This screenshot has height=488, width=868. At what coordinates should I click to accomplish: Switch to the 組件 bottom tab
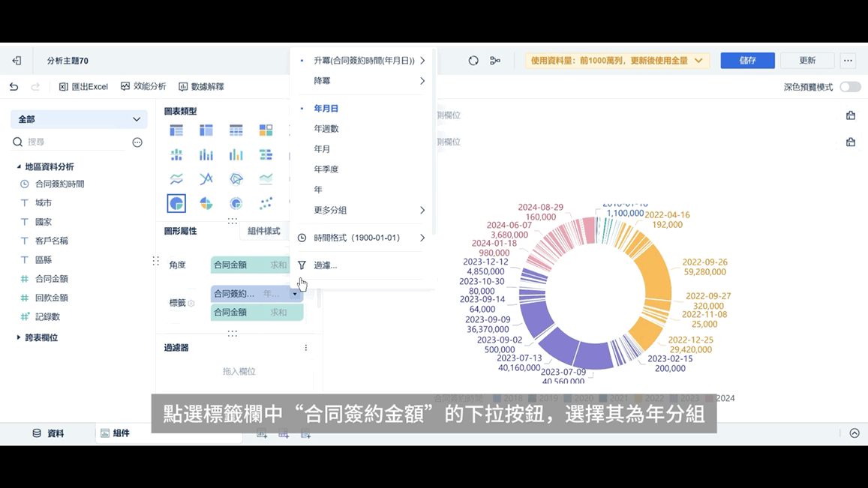pos(115,433)
